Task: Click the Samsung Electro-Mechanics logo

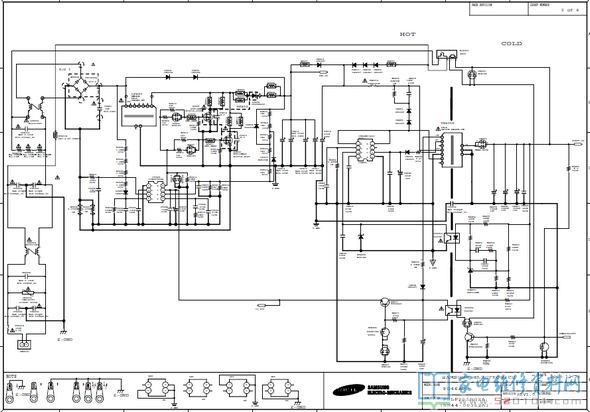Action: point(372,390)
